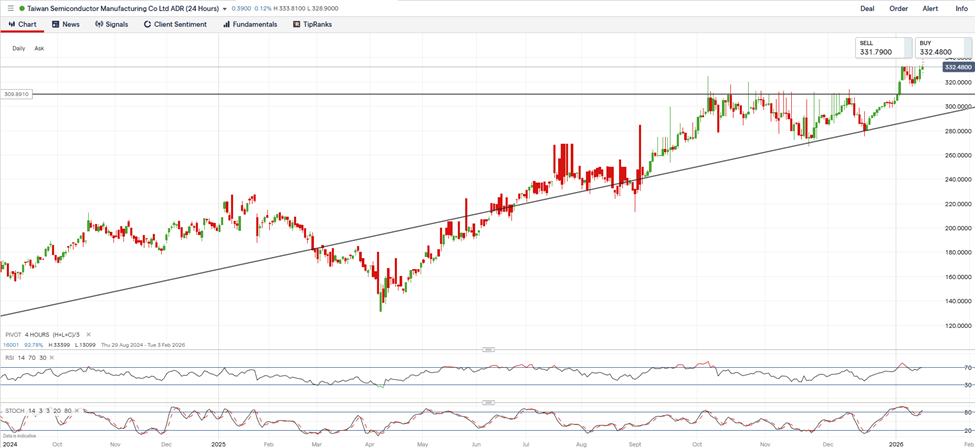Open the hamburger menu beside instrument name
The width and height of the screenshot is (975, 448).
[10, 9]
